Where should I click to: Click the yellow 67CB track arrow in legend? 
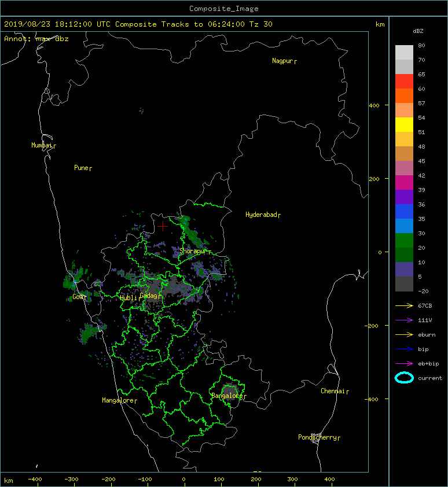tap(404, 305)
